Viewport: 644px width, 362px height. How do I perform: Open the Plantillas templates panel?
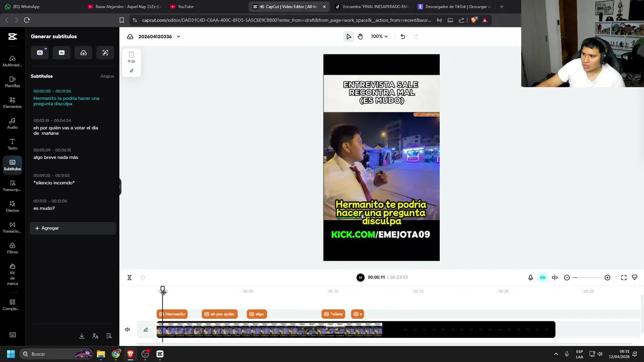coord(12,82)
